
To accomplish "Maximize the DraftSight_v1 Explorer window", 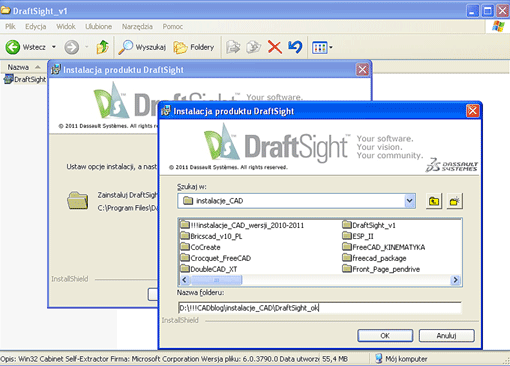I will 487,11.
